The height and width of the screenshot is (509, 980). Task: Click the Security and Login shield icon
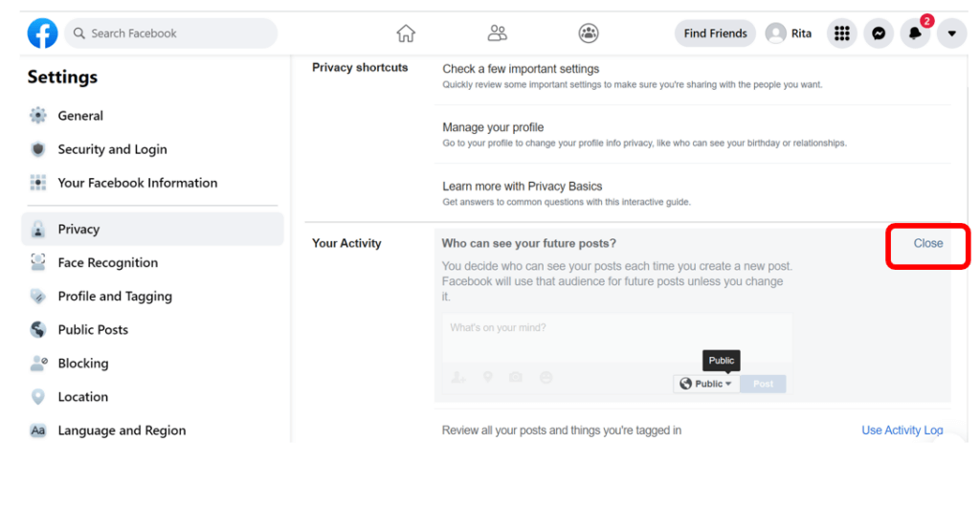tap(38, 149)
